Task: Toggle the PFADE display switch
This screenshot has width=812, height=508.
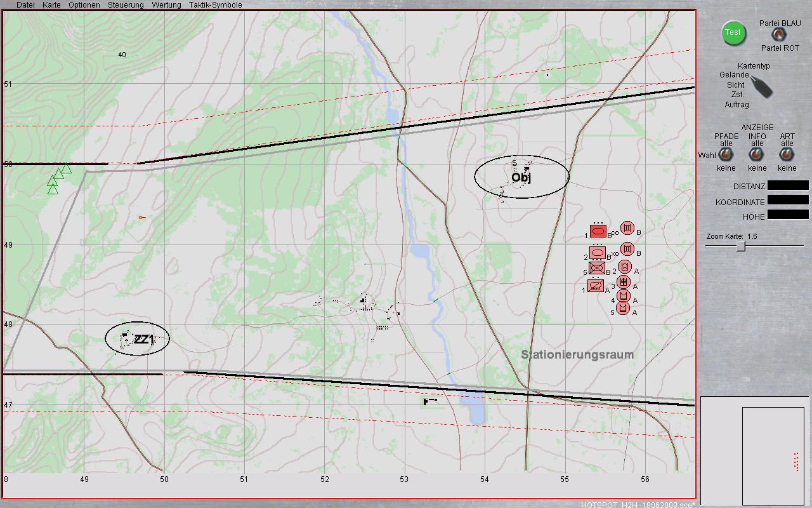Action: [726, 155]
